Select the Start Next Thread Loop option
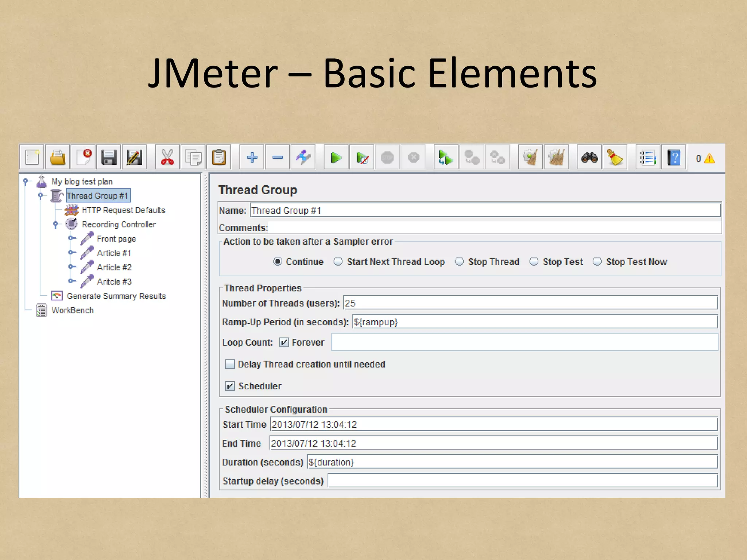747x560 pixels. click(338, 261)
